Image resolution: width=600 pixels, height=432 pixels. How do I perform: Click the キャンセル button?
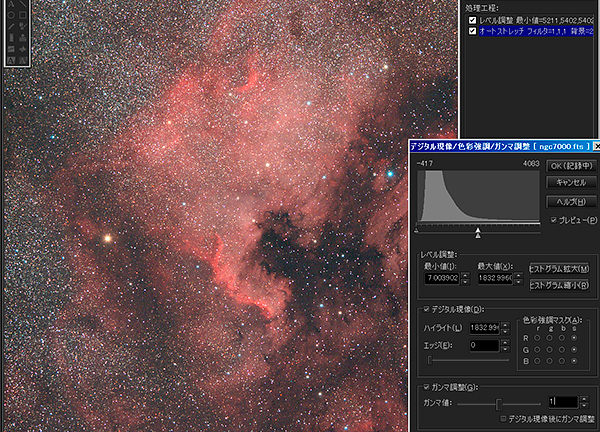coord(571,183)
